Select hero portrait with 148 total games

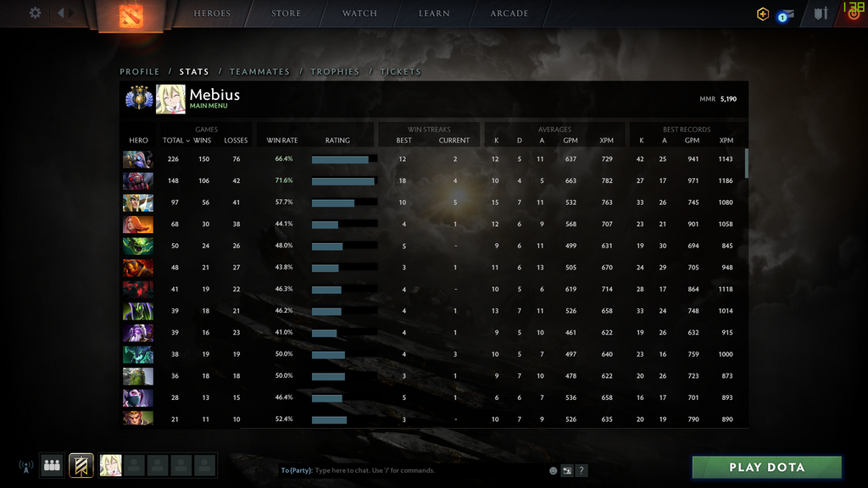point(138,181)
